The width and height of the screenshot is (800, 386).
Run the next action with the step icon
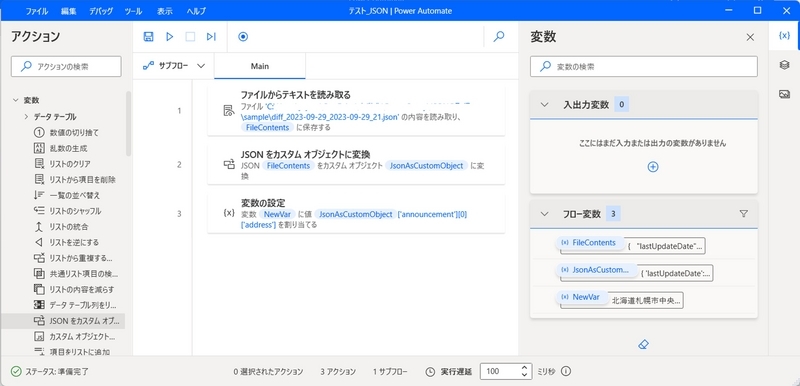pos(211,36)
